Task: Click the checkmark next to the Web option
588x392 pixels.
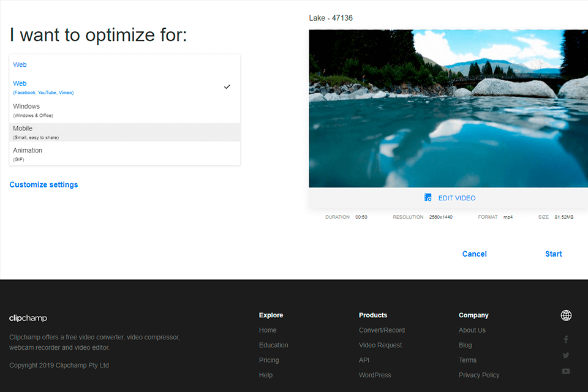Action: (x=227, y=86)
